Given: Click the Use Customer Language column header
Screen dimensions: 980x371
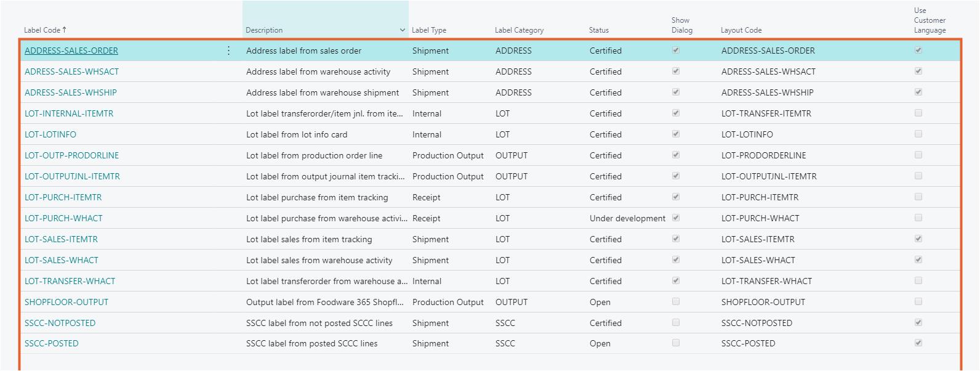Looking at the screenshot, I should click(929, 20).
